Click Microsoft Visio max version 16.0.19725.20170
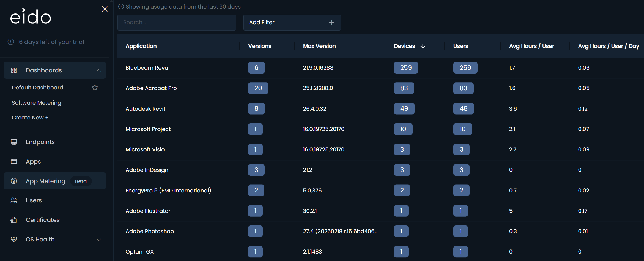Image resolution: width=644 pixels, height=261 pixels. point(324,149)
